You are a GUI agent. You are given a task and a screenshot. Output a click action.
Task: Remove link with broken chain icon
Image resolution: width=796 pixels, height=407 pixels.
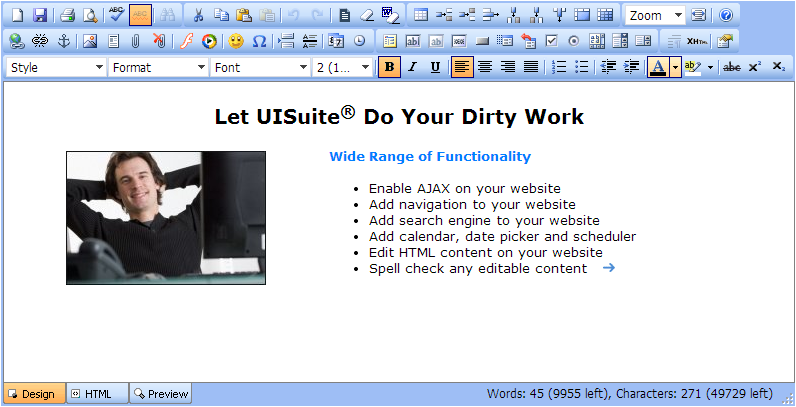[40, 41]
